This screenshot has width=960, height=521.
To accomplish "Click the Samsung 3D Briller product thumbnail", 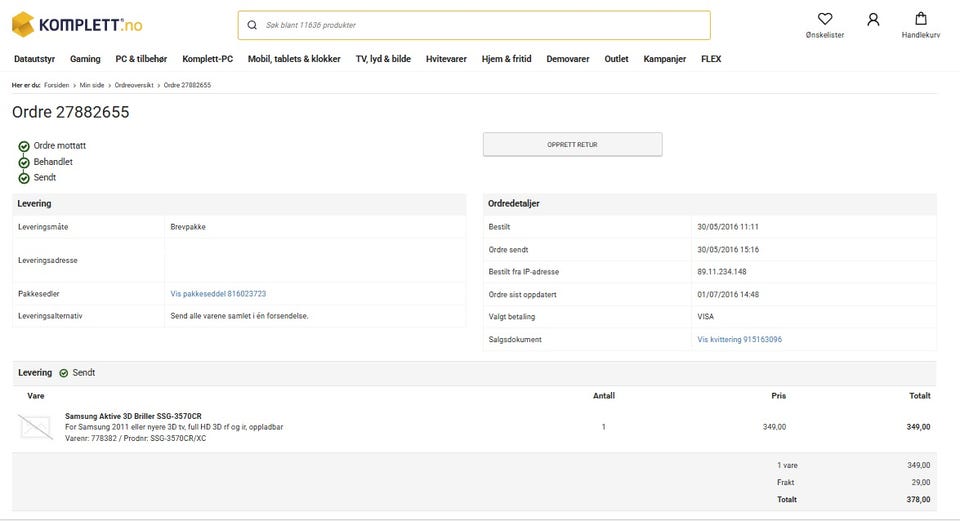I will pos(35,427).
